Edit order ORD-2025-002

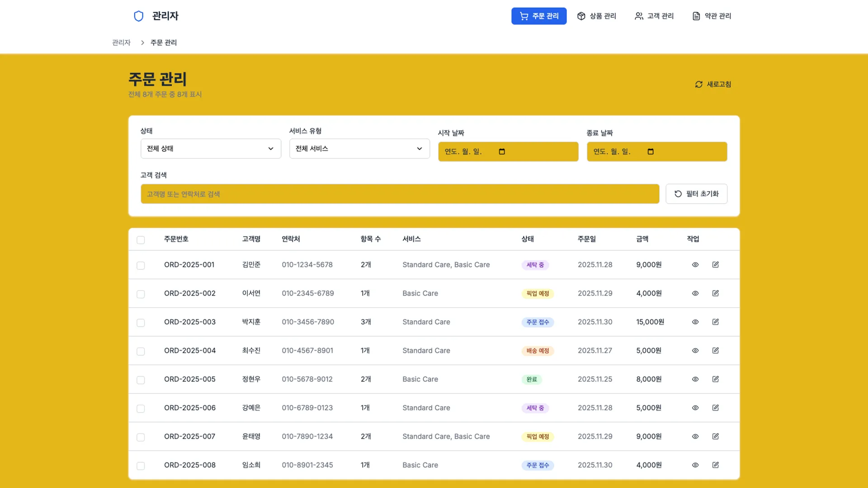716,293
